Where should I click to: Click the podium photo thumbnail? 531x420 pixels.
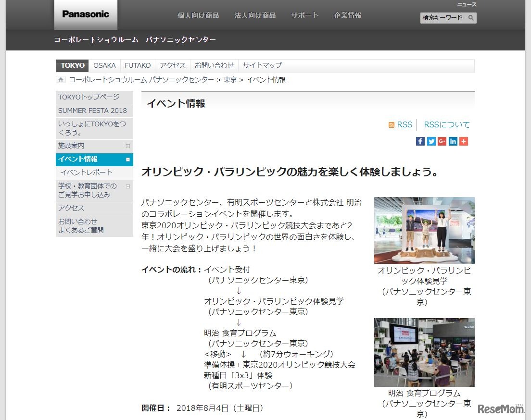coord(424,230)
